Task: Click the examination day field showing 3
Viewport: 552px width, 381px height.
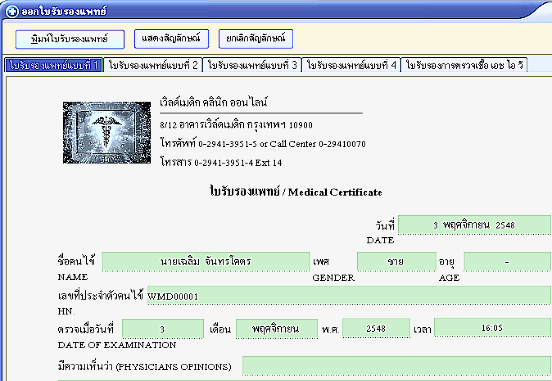Action: [x=163, y=329]
